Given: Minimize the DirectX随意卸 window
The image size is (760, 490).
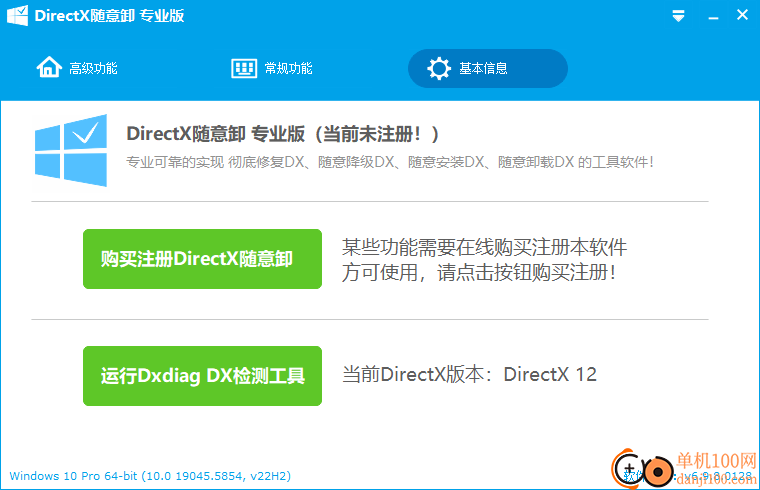Looking at the screenshot, I should tap(713, 18).
